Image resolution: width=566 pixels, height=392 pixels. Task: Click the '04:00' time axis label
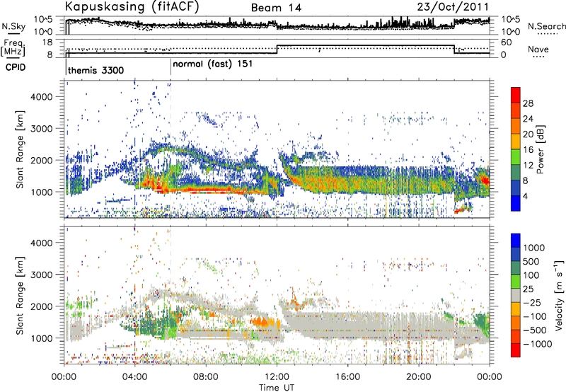134,377
